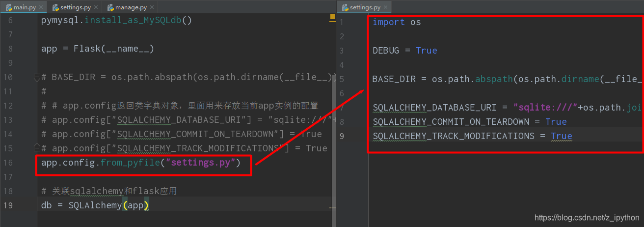The height and width of the screenshot is (227, 644).
Task: Collapse the comment block at line 10
Action: (36, 77)
